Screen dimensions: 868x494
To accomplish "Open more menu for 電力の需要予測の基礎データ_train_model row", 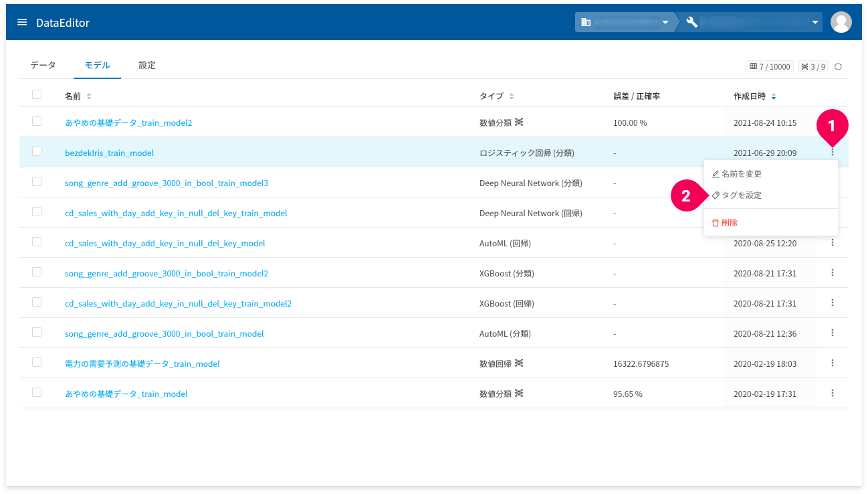I will [x=833, y=363].
